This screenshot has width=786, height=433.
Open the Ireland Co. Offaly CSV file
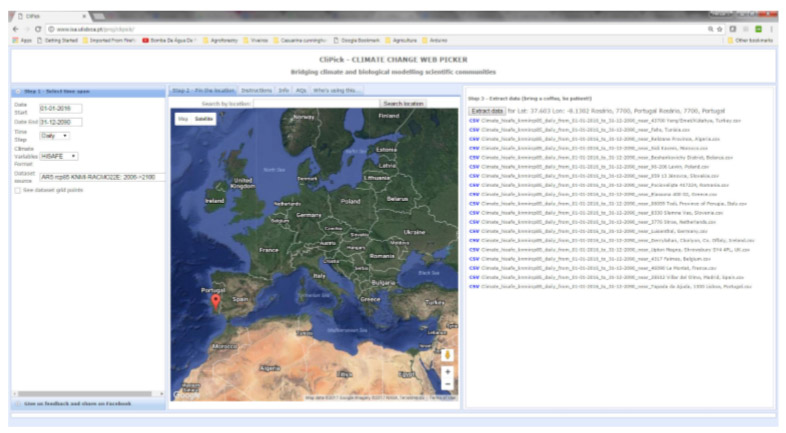coord(618,241)
